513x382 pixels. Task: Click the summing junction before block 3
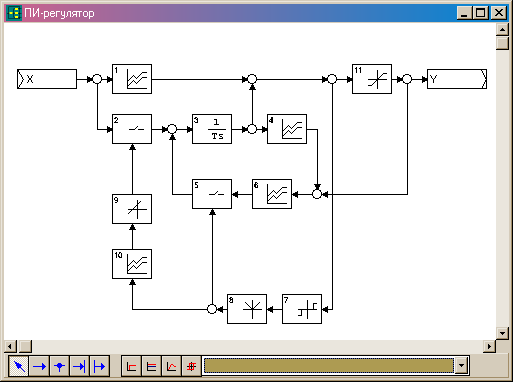(x=172, y=129)
